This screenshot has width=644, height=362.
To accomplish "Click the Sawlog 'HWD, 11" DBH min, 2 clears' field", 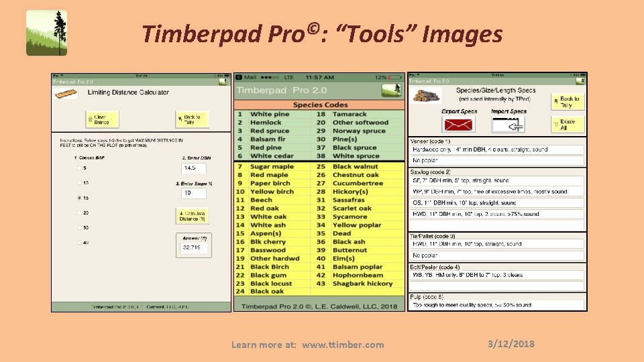I will click(496, 214).
